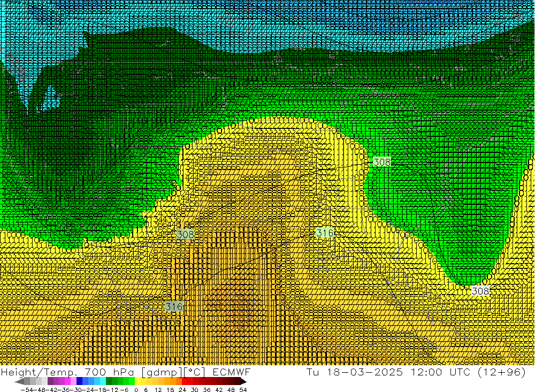Screen dimensions: 535x392
Task: Click the '12' legend value
Action: (158, 390)
